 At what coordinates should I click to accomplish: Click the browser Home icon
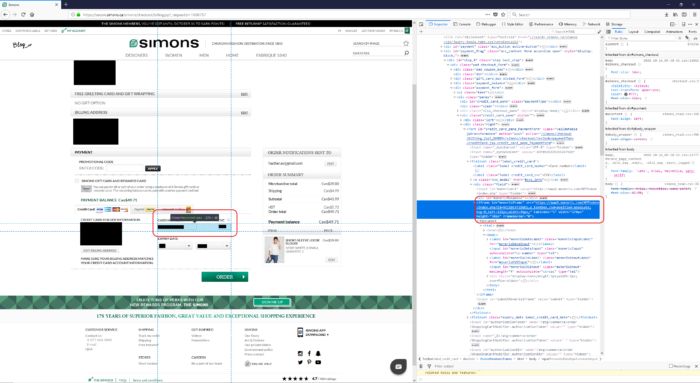pyautogui.click(x=32, y=15)
